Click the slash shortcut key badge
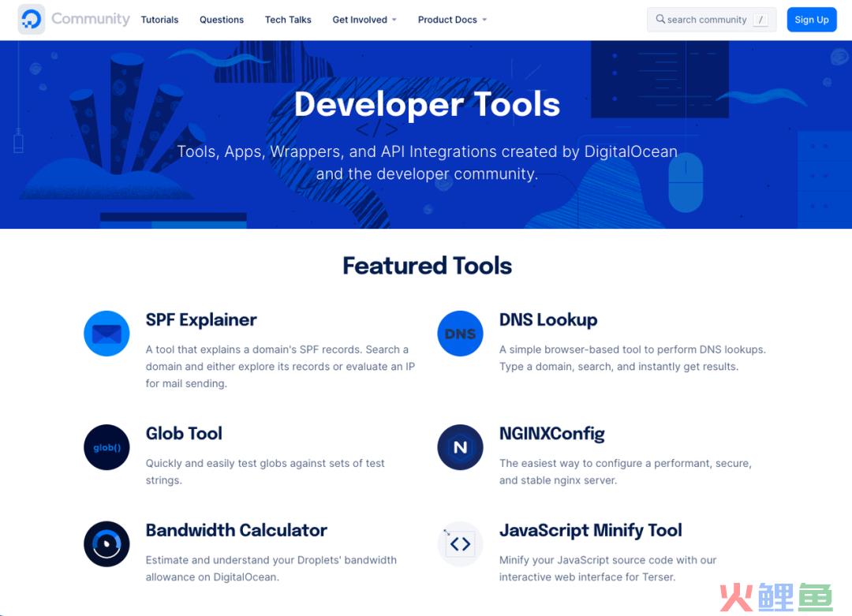 click(760, 20)
